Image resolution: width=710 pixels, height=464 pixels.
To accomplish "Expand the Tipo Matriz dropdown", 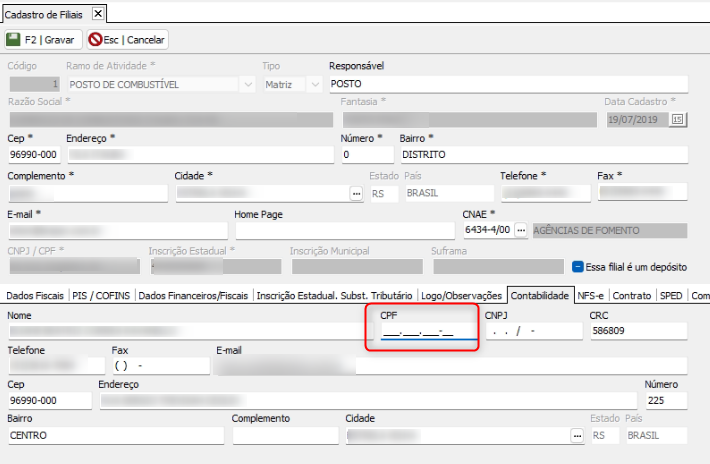I will [311, 85].
